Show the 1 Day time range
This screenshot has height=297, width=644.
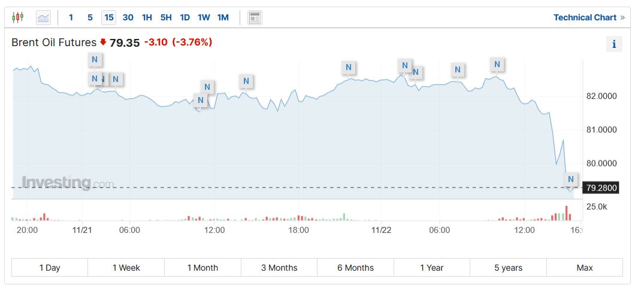[x=50, y=268]
